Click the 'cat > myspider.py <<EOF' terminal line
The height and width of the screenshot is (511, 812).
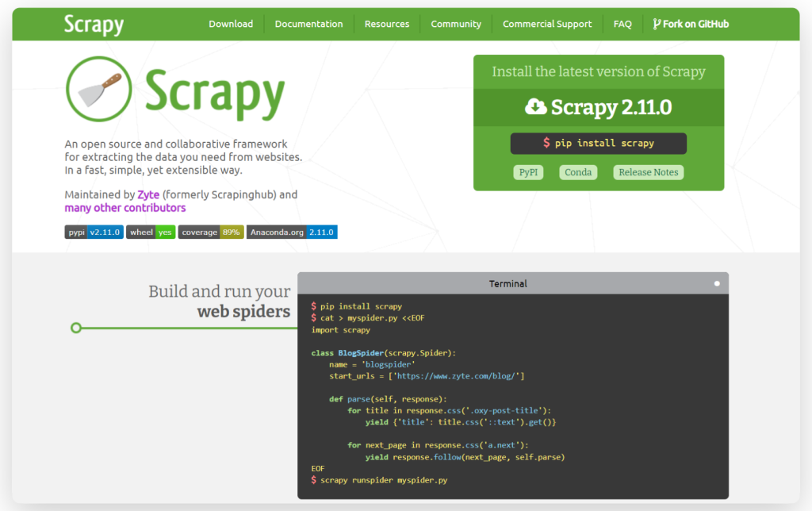tap(368, 318)
